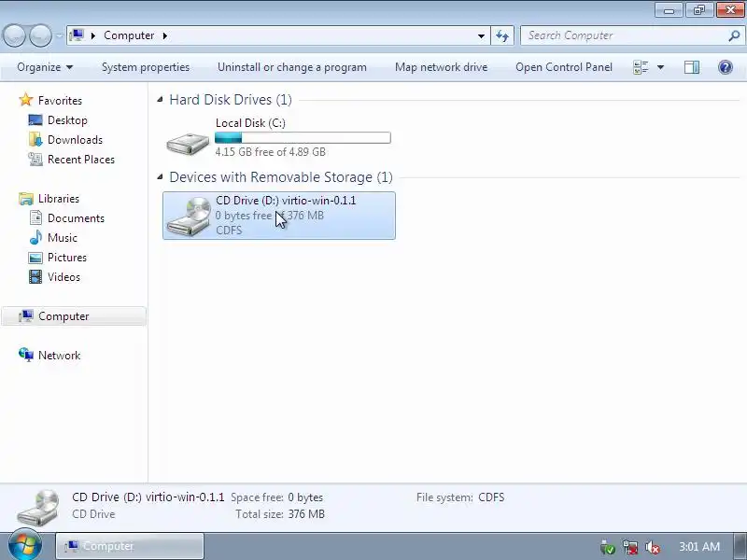This screenshot has height=560, width=747.
Task: Click Total size: 376 MB in details pane
Action: [x=280, y=514]
